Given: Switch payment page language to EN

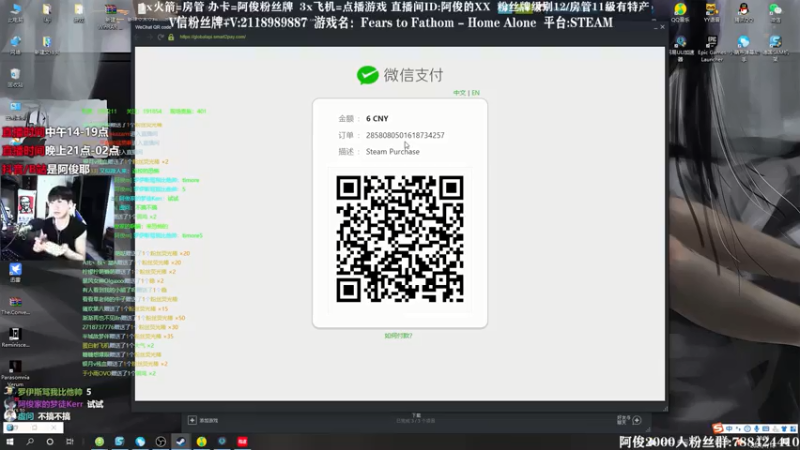Looking at the screenshot, I should click(476, 93).
